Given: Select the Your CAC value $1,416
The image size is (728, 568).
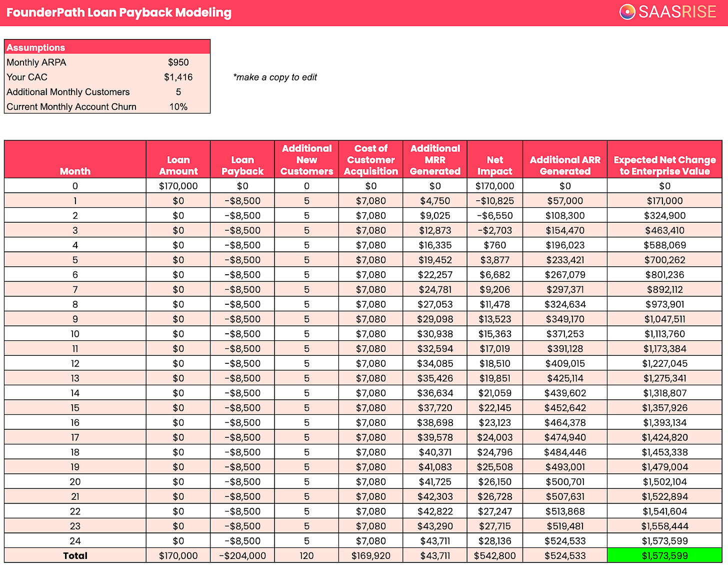Looking at the screenshot, I should tap(178, 77).
